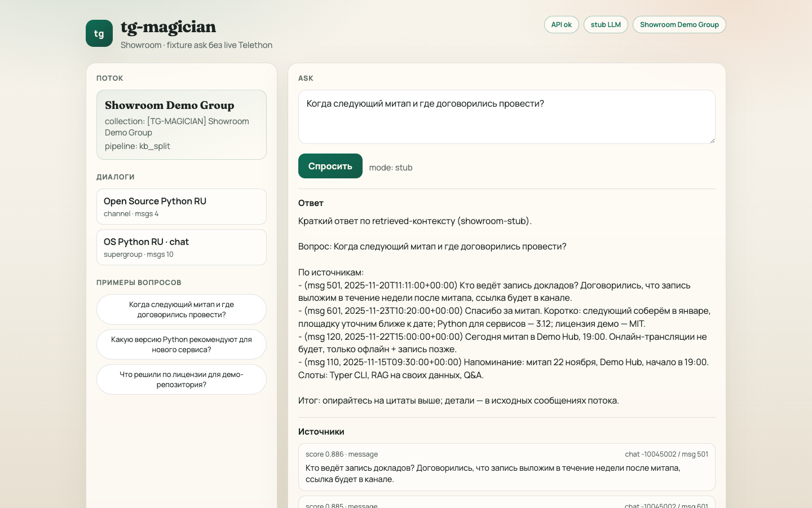Click the 'Итог: опирайтесь на цитаты' line
Screen dimensions: 812x508
tap(458, 401)
